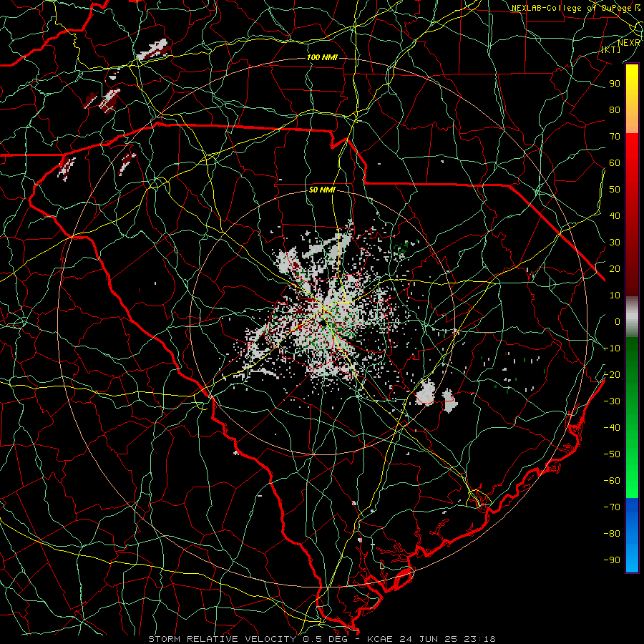Click the "STORM RELATIVE VELOCITY" caption text

pos(223,639)
